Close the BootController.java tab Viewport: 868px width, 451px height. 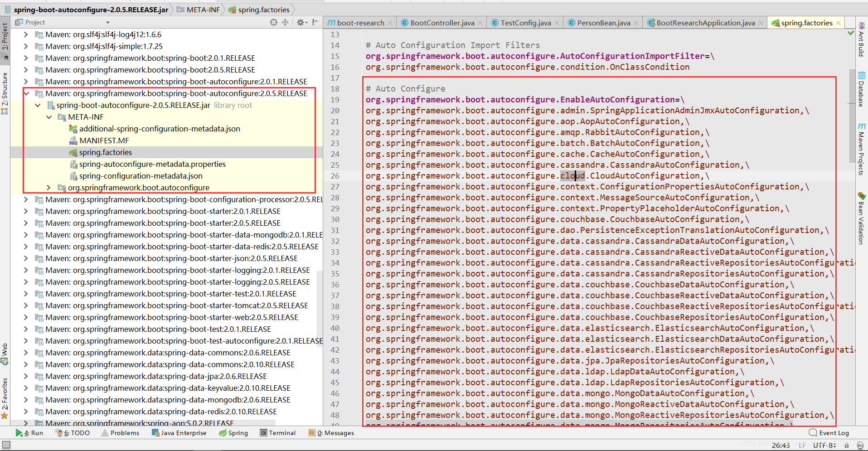point(480,23)
